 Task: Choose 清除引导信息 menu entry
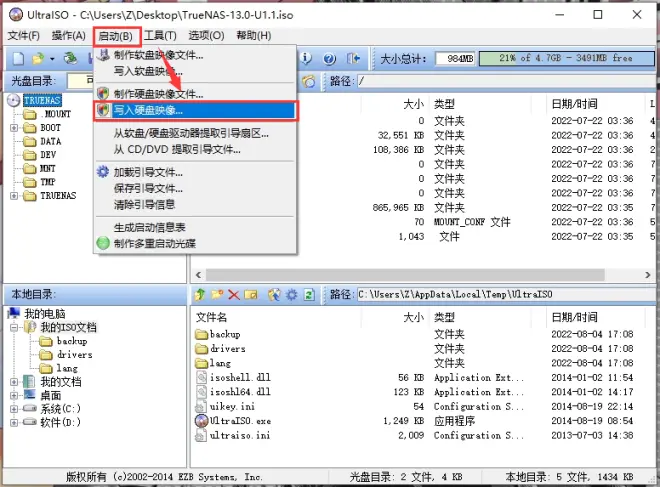coord(196,205)
